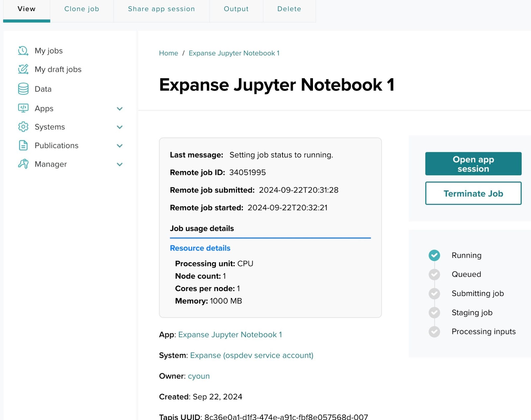Expand the Systems submenu chevron

coord(120,127)
